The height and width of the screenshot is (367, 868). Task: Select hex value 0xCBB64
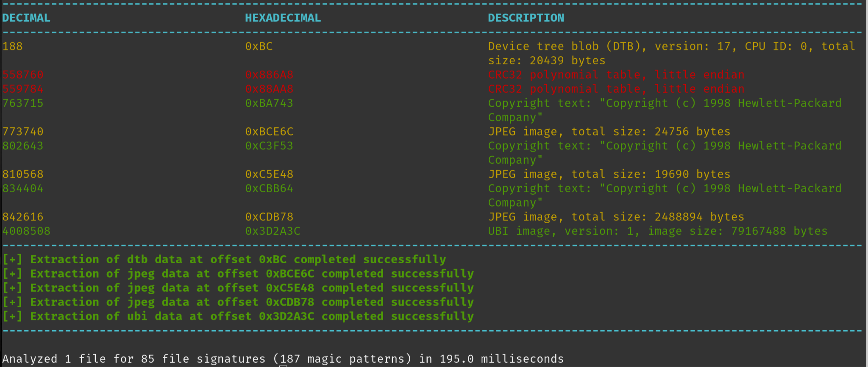pyautogui.click(x=269, y=188)
